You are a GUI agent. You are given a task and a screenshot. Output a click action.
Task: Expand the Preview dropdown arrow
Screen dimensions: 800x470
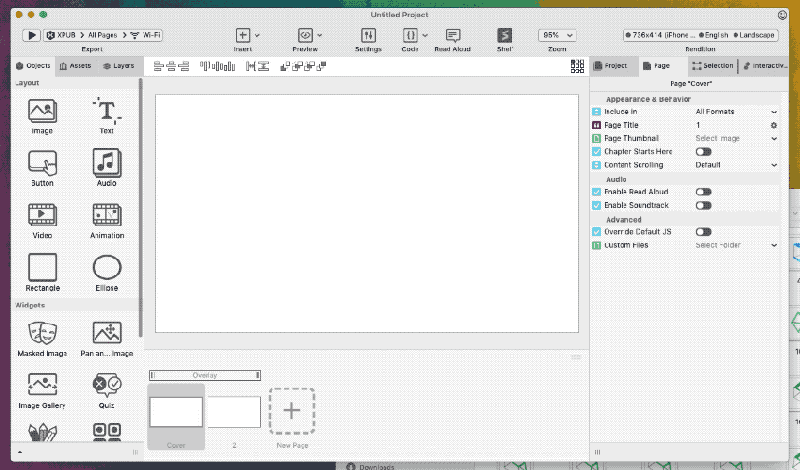click(x=319, y=35)
